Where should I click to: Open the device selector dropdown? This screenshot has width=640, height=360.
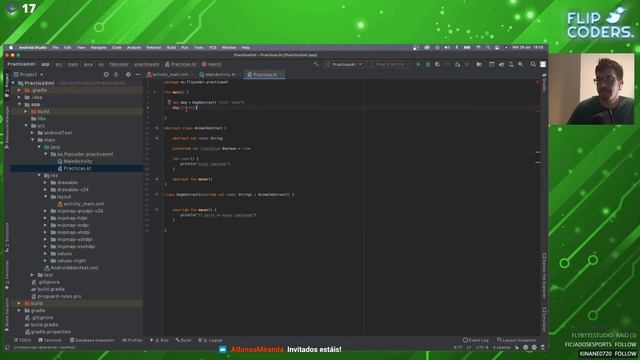pyautogui.click(x=389, y=64)
